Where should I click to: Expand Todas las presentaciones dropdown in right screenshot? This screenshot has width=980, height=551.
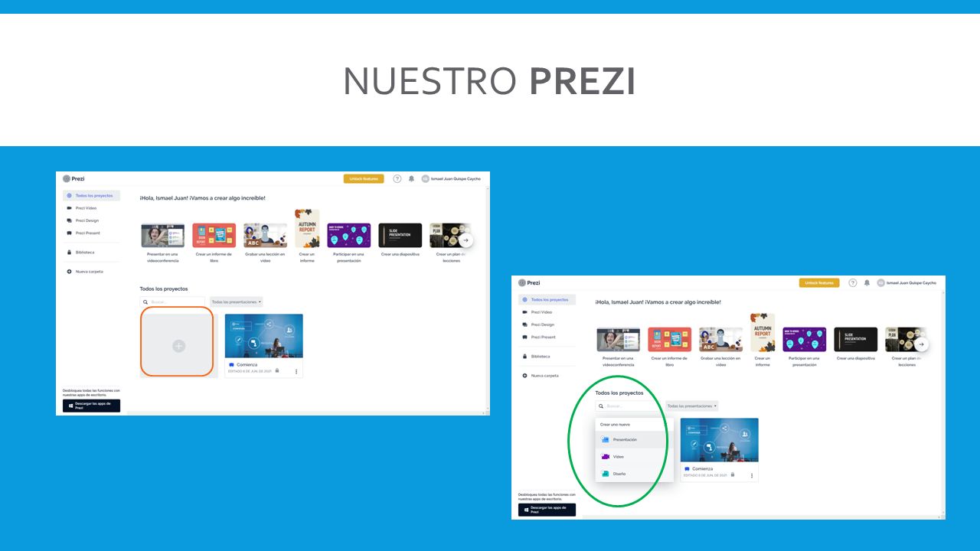point(692,406)
